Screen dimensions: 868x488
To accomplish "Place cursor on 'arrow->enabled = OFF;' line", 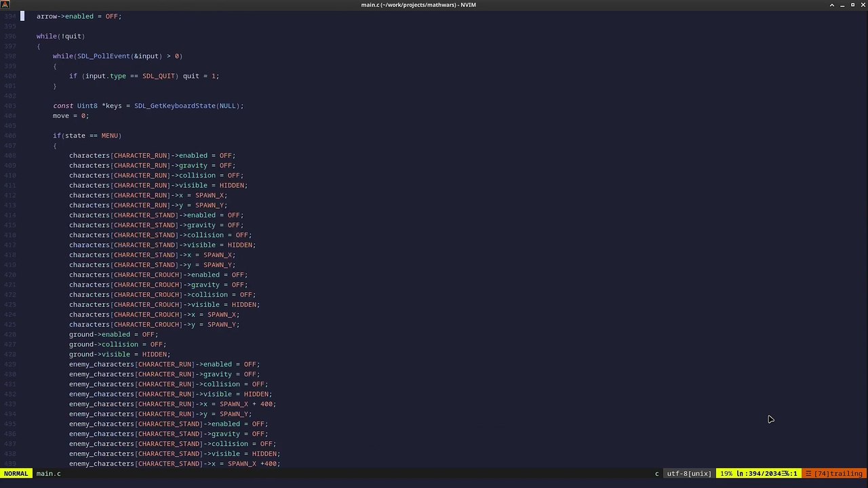I will pos(79,16).
